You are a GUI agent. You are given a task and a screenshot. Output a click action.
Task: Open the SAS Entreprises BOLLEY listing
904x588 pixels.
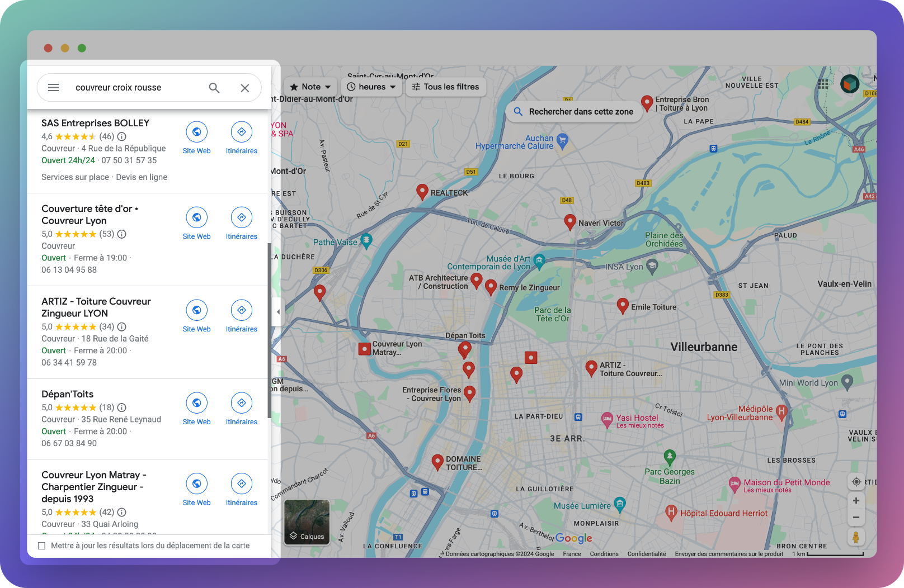[96, 123]
